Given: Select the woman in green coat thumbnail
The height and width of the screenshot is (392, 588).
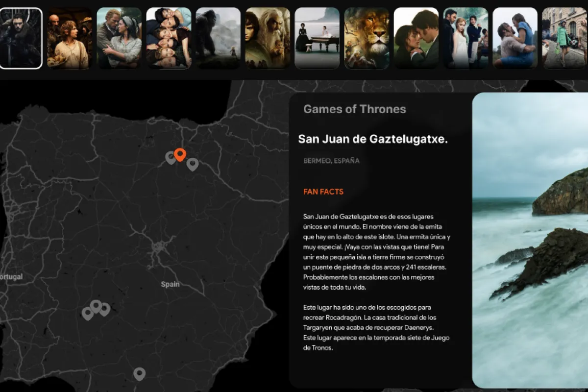Looking at the screenshot, I should pyautogui.click(x=564, y=38).
